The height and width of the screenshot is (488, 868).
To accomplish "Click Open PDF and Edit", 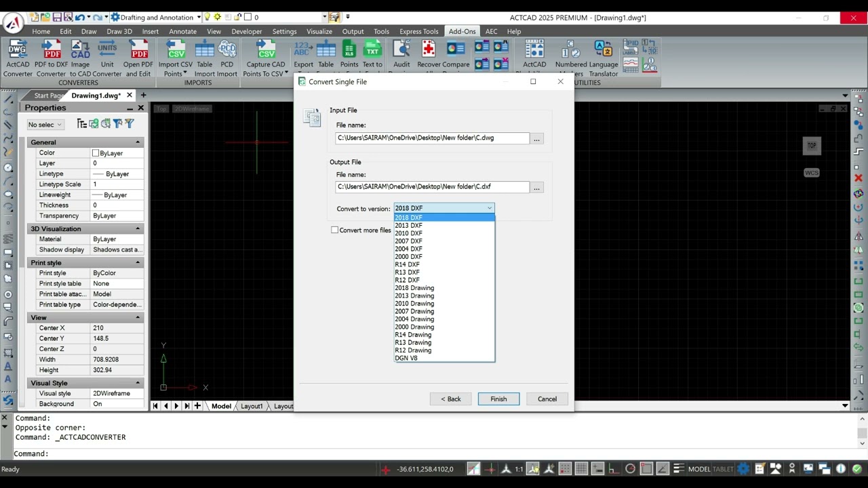I will click(x=138, y=58).
